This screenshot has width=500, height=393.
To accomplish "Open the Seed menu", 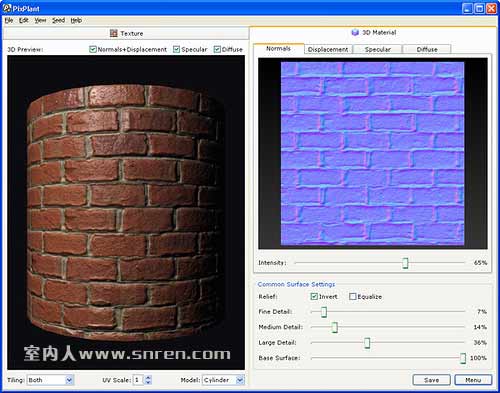I will coord(58,20).
